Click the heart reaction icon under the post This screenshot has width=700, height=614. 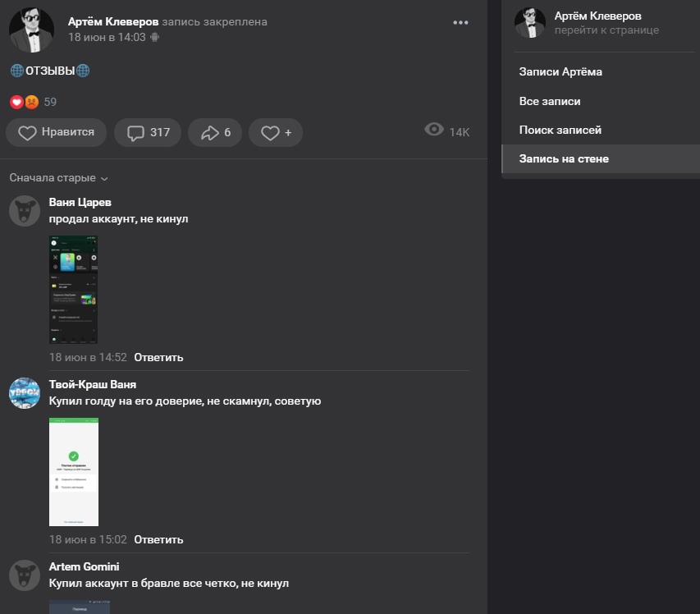16,102
